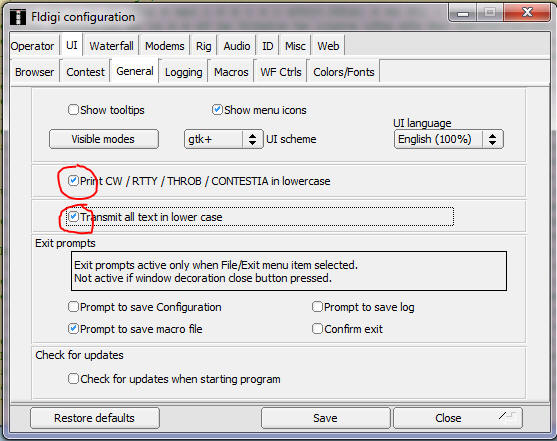
Task: Go to the Macros sub-tab
Action: click(231, 72)
